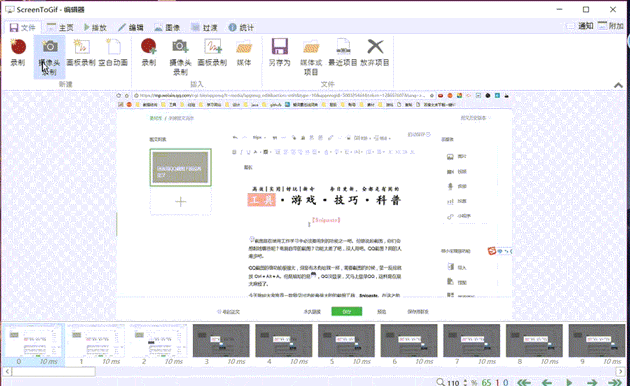Adjust zoom with the stepper arrows
The height and width of the screenshot is (386, 630).
coord(465,382)
